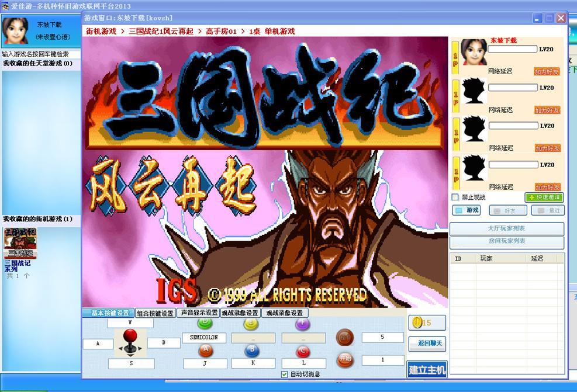Click the 返回聊天 button
The image size is (577, 392).
point(427,343)
